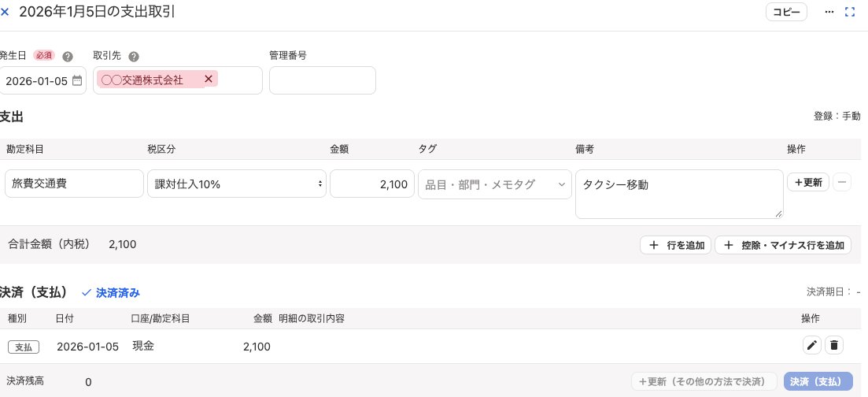Click the 支払 type badge

pos(24,347)
